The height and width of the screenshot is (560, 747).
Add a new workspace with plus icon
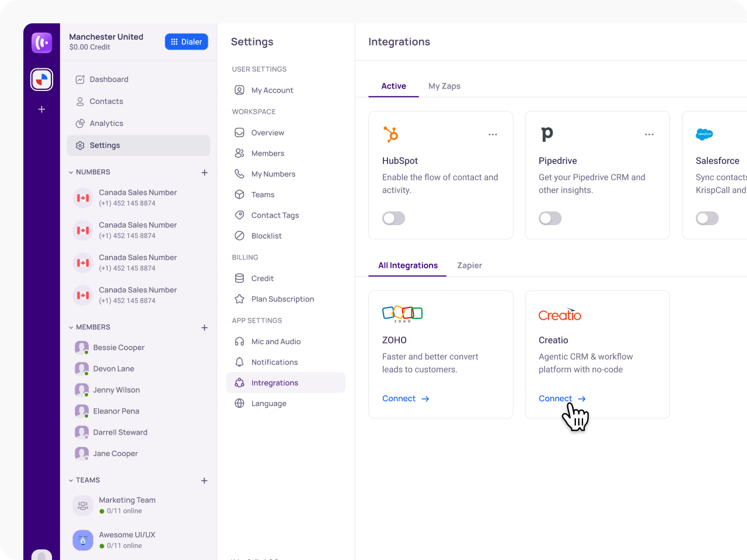click(41, 109)
